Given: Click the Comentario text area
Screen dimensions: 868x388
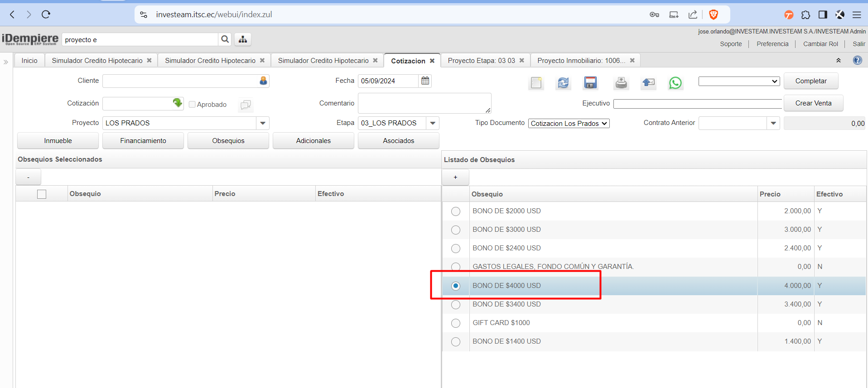Looking at the screenshot, I should [424, 103].
